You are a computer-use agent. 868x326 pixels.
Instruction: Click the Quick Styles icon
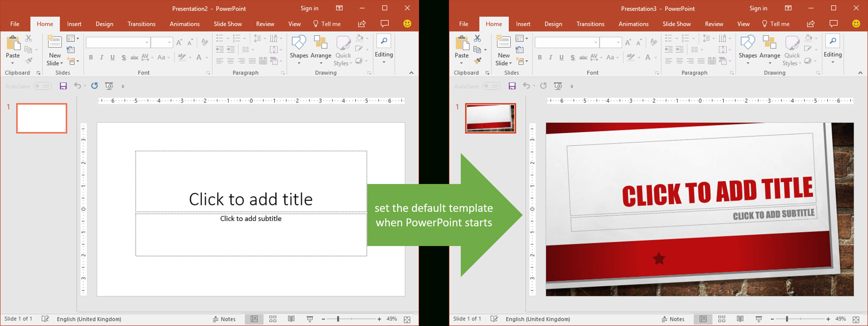(343, 50)
